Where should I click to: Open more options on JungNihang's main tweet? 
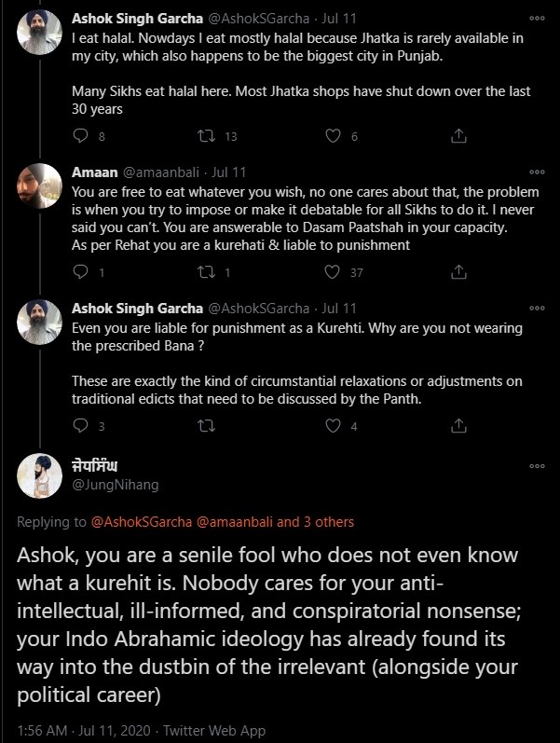click(x=537, y=465)
